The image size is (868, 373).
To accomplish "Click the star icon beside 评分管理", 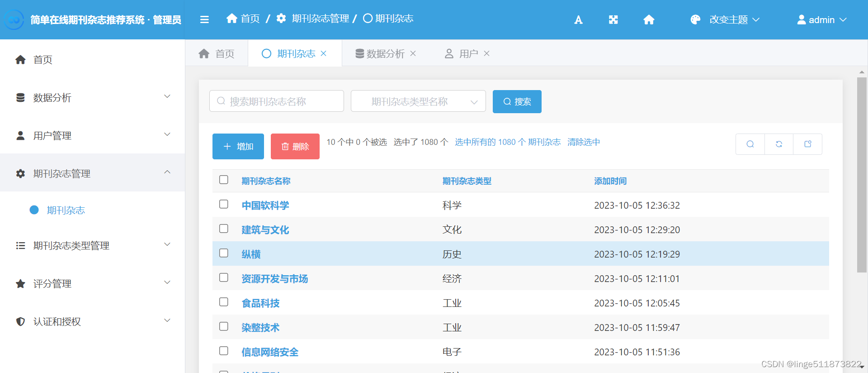I will point(20,283).
